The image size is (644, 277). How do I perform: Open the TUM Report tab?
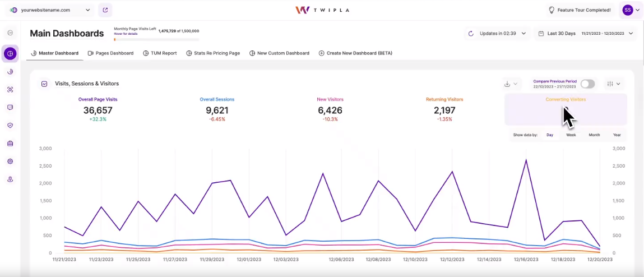tap(160, 53)
